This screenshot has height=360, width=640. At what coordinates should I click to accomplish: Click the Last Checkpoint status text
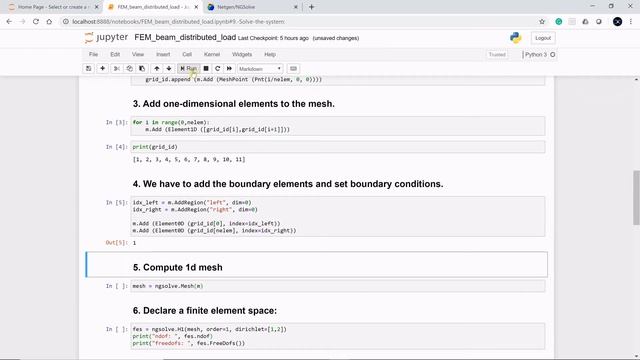click(x=273, y=38)
